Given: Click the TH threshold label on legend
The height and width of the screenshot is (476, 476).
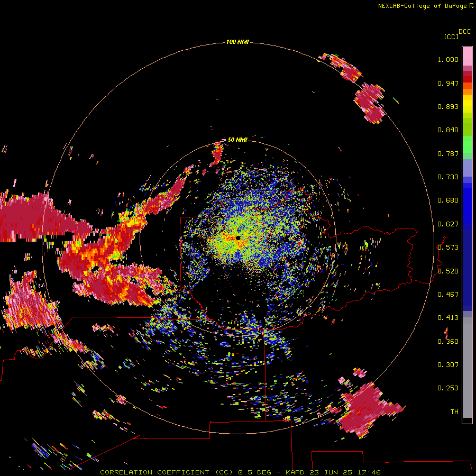Looking at the screenshot, I should point(454,412).
